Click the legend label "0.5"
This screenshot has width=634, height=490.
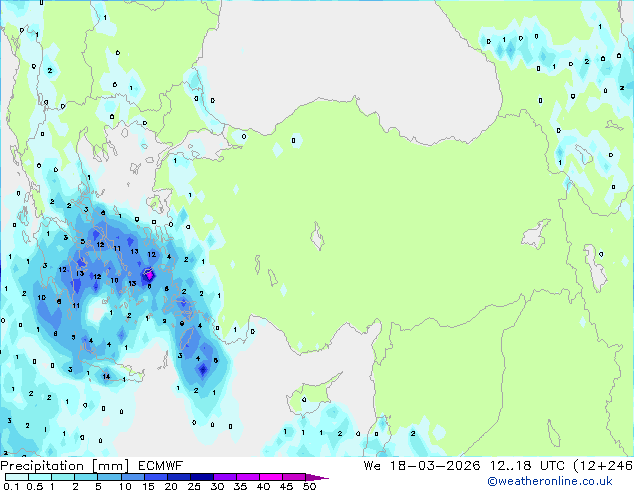tap(35, 486)
